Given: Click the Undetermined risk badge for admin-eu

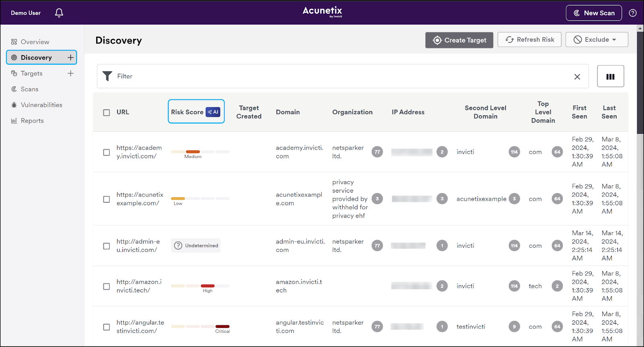Looking at the screenshot, I should click(x=196, y=245).
